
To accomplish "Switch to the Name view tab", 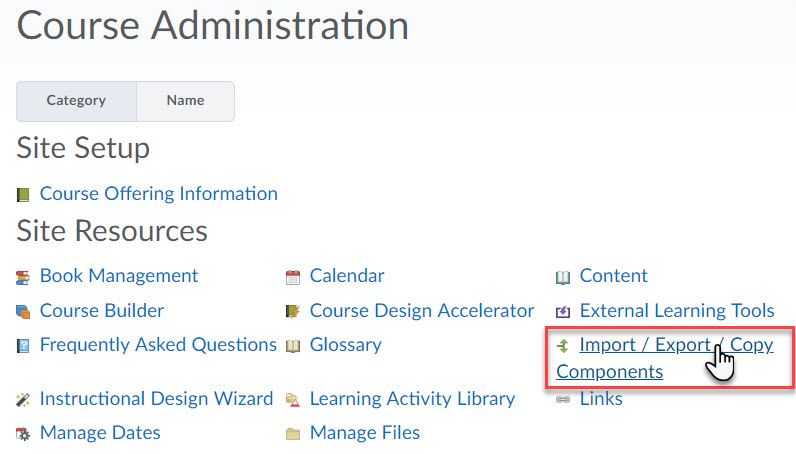I will (185, 101).
